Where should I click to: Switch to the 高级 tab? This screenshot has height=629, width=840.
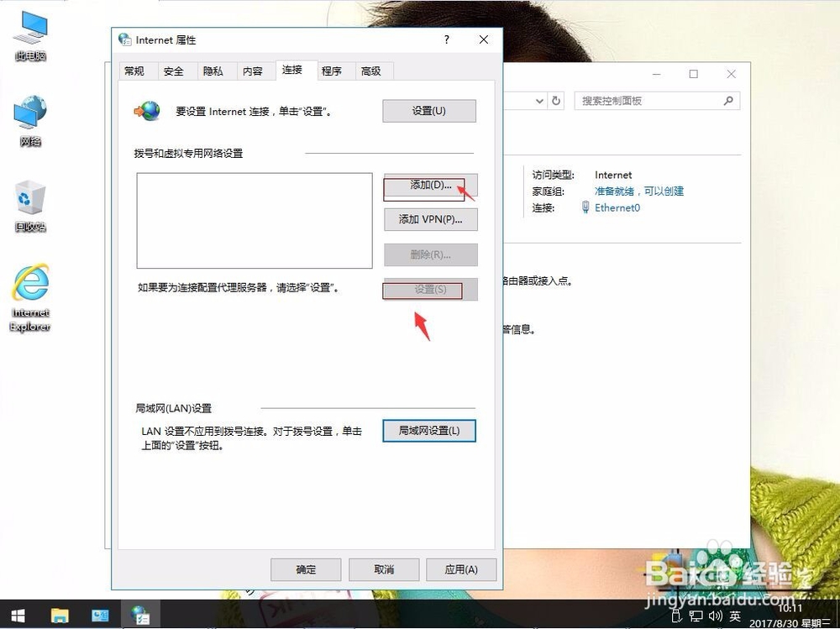click(x=373, y=71)
